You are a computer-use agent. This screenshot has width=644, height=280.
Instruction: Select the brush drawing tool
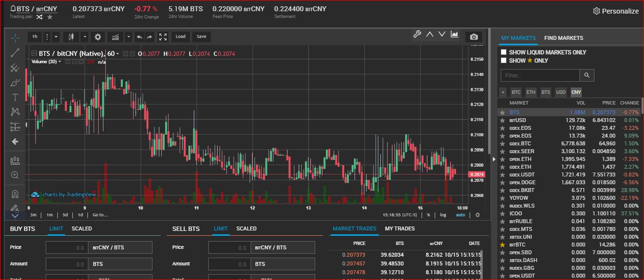[x=15, y=83]
